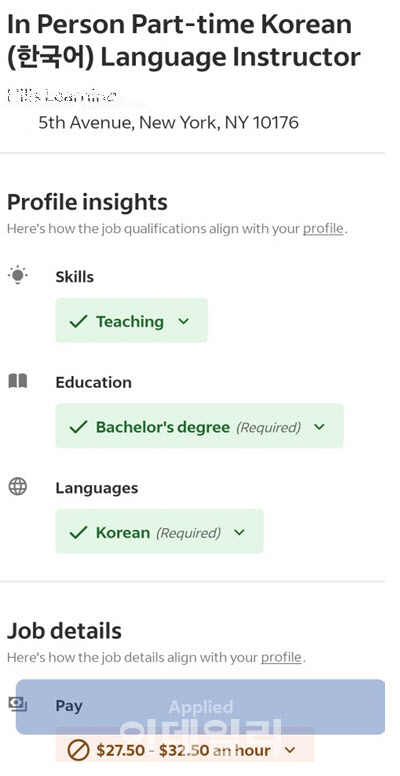This screenshot has height=776, width=400.
Task: Open the profile link under Profile insights
Action: click(x=323, y=229)
